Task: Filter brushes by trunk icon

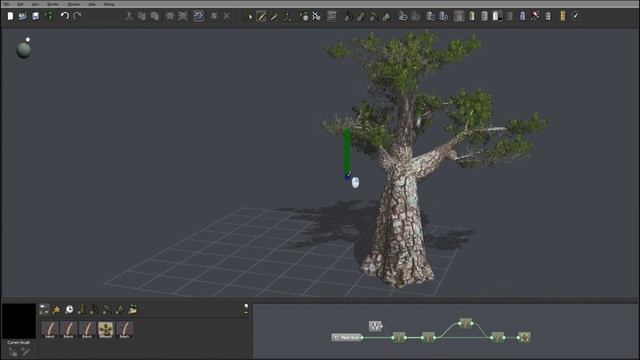Action: point(82,310)
